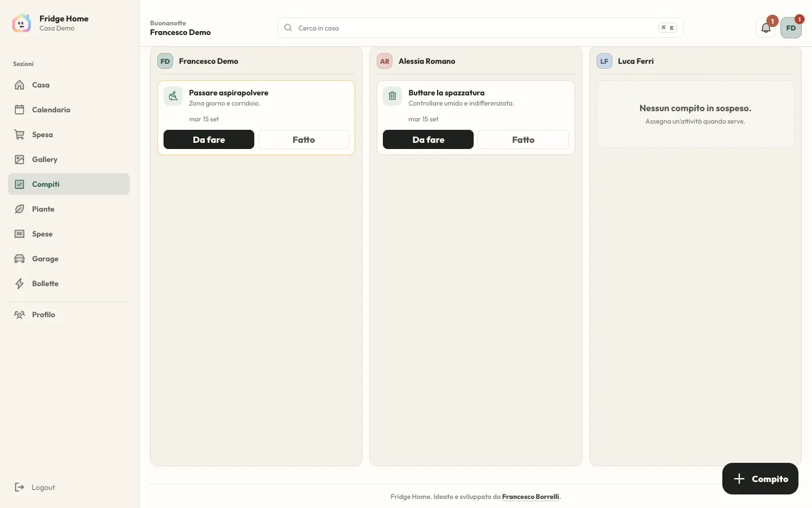
Task: Click the 'Passare aspirapolvere' task title
Action: click(228, 93)
